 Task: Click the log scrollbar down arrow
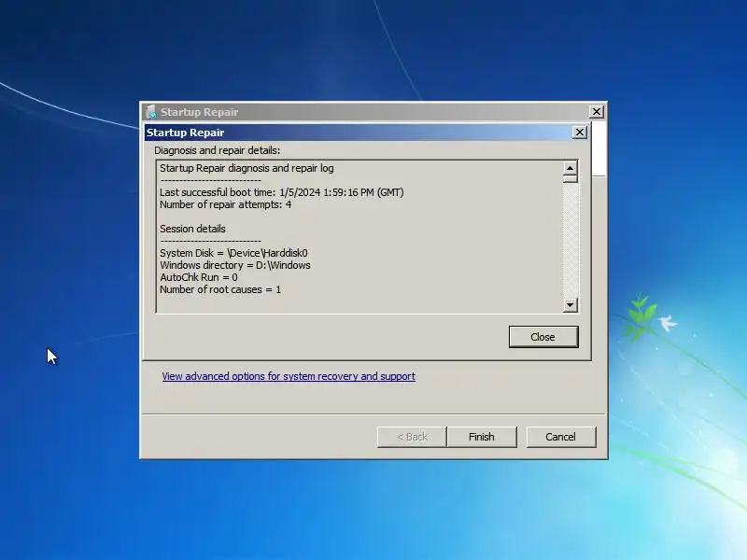tap(570, 305)
